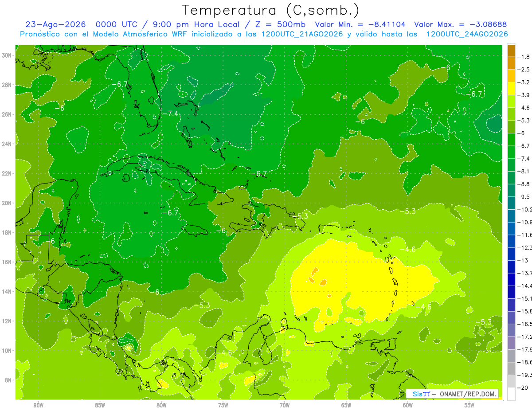Click the "SisTT - ONAMET/REP.DOM." logo box

[x=452, y=394]
